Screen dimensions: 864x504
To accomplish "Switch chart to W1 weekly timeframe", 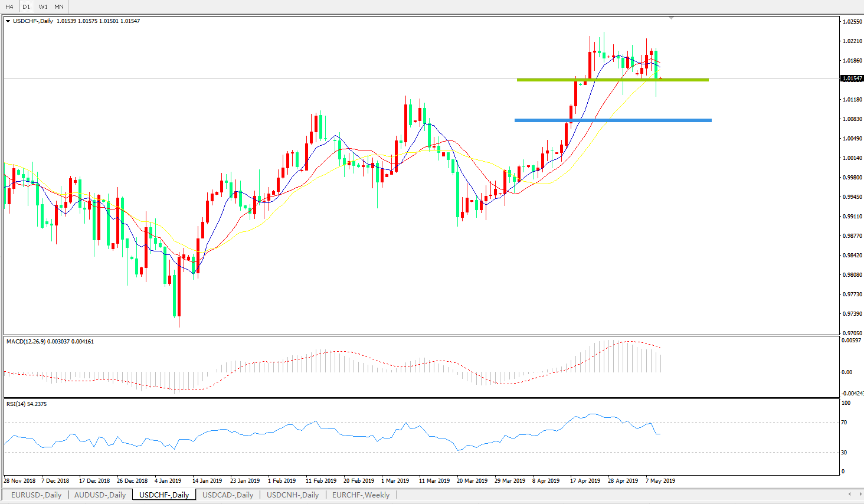I will tap(43, 6).
